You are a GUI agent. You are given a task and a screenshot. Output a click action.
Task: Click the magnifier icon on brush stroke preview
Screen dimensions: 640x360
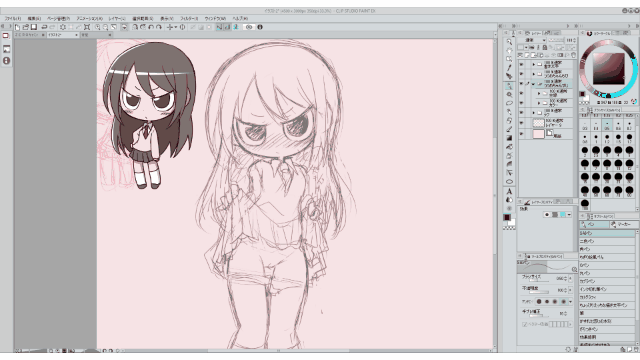click(574, 270)
